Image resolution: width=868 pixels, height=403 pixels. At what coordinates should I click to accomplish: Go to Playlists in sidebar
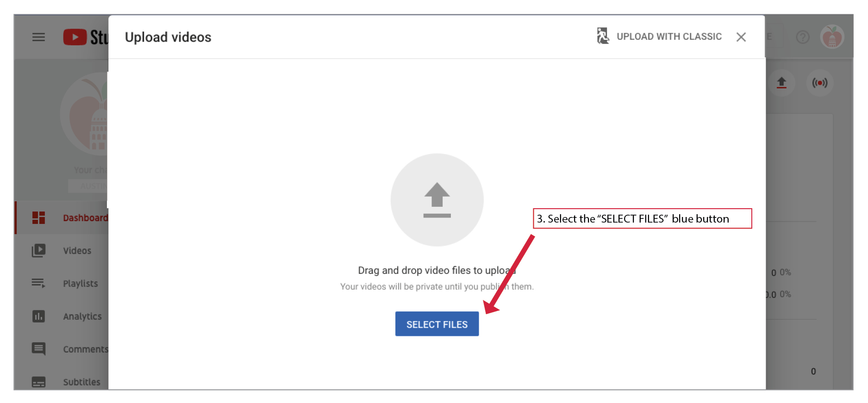pyautogui.click(x=81, y=284)
